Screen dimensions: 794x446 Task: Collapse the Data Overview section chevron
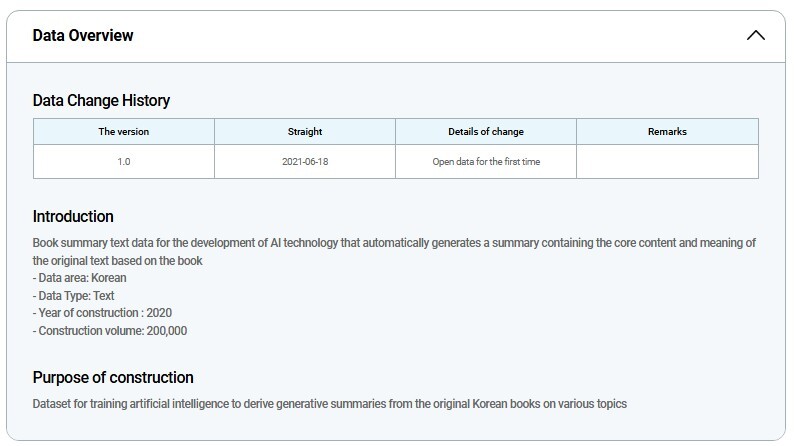click(755, 36)
